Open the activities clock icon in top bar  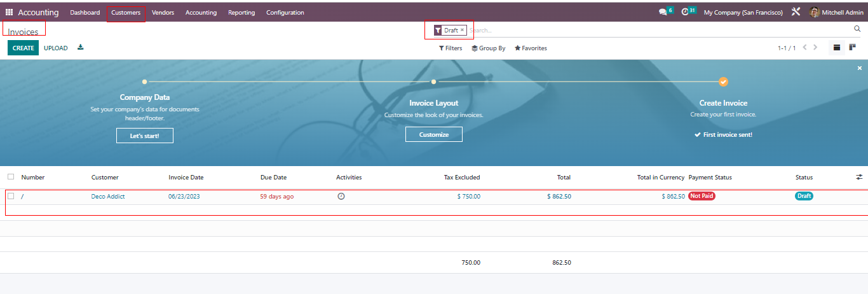(x=685, y=12)
